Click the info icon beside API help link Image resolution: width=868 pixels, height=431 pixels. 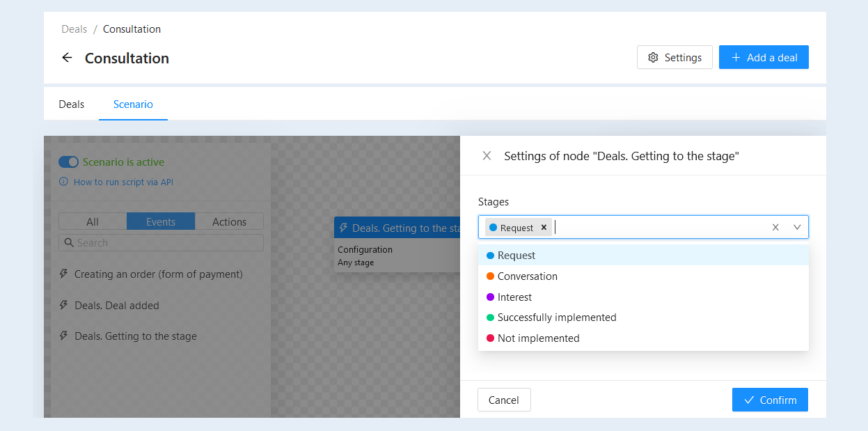[x=64, y=182]
